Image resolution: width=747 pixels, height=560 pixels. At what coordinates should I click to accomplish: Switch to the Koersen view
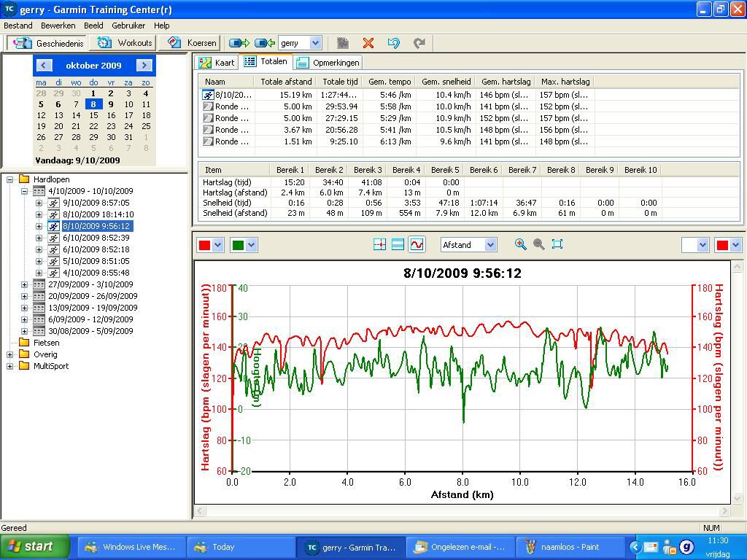[193, 43]
